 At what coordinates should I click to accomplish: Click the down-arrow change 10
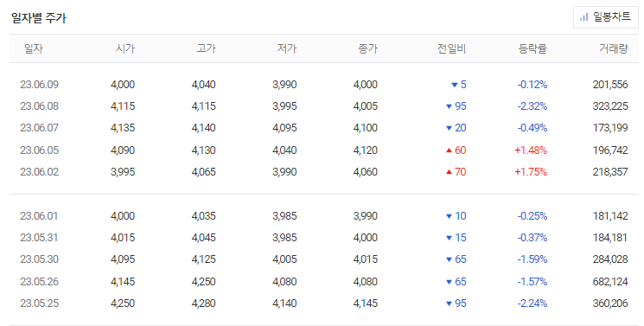point(456,216)
